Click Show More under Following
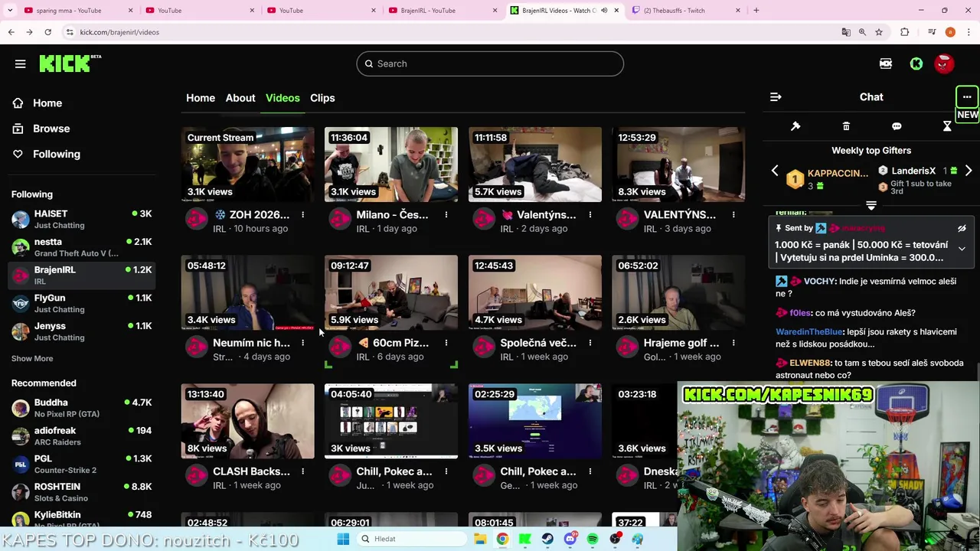 [x=32, y=358]
